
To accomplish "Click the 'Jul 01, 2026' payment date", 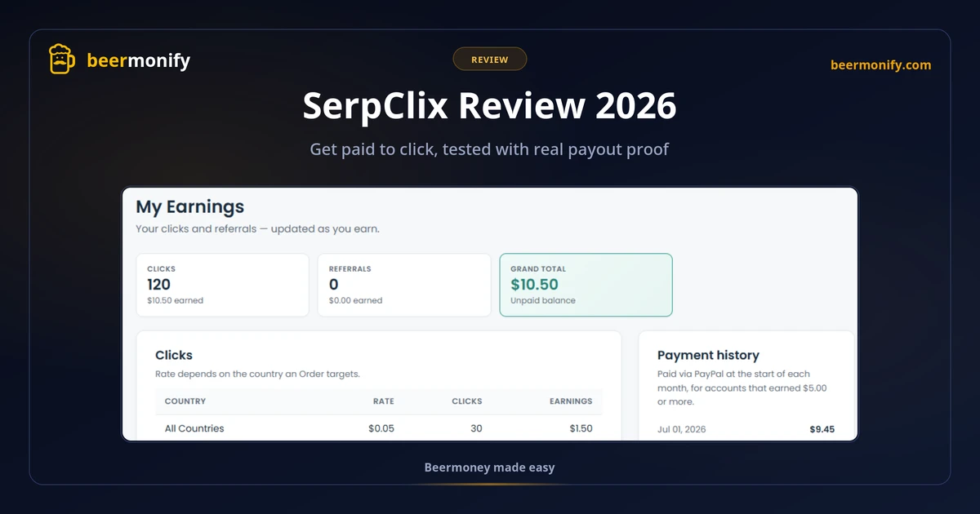I will click(682, 429).
